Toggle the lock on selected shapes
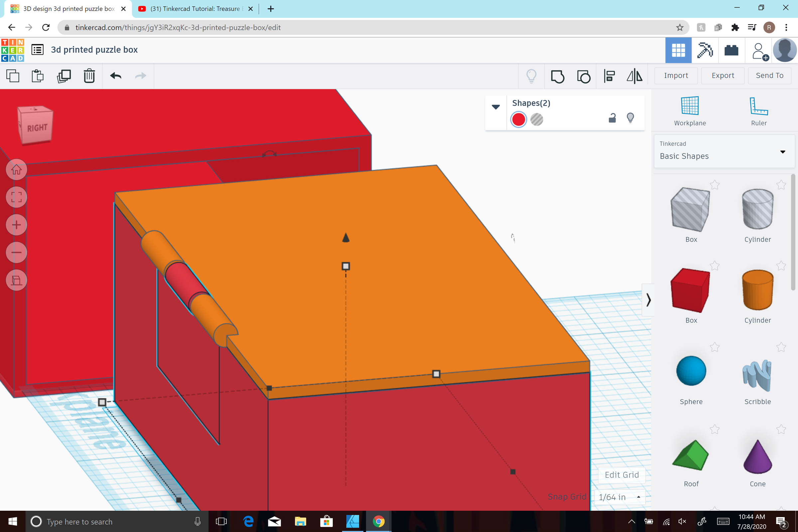This screenshot has height=532, width=798. point(612,118)
